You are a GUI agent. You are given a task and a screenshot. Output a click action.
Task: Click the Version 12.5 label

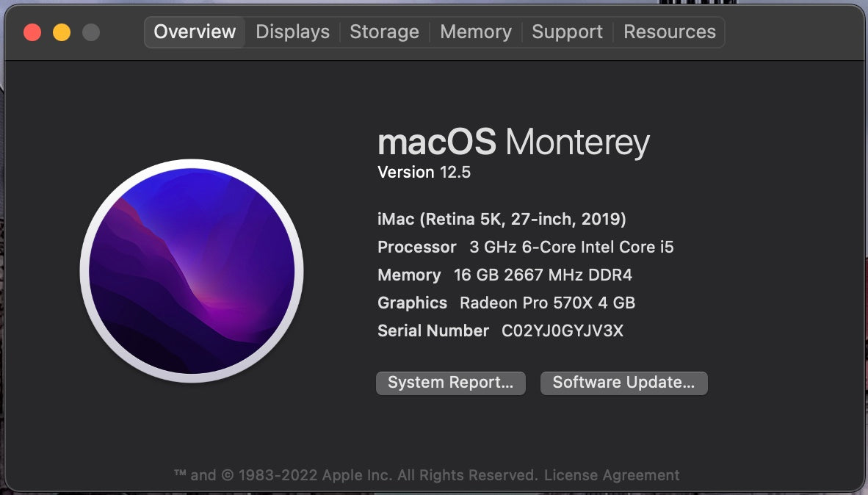point(424,172)
